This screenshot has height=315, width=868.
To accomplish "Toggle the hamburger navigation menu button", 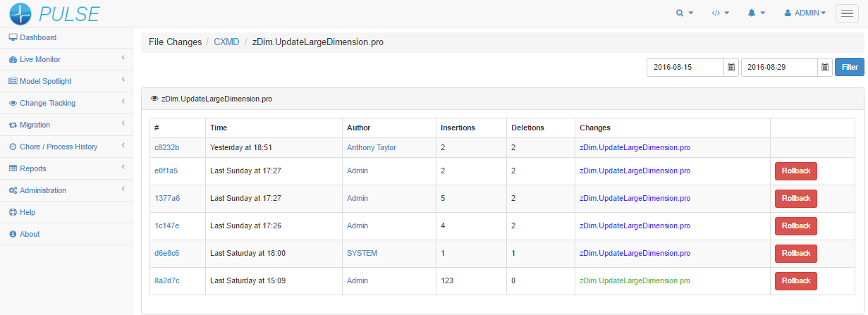I will click(847, 13).
